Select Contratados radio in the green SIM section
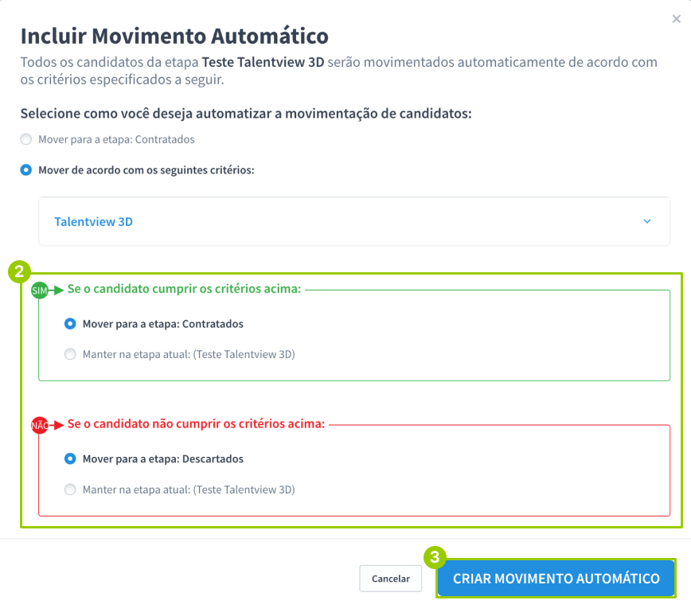This screenshot has height=616, width=691. coord(71,324)
